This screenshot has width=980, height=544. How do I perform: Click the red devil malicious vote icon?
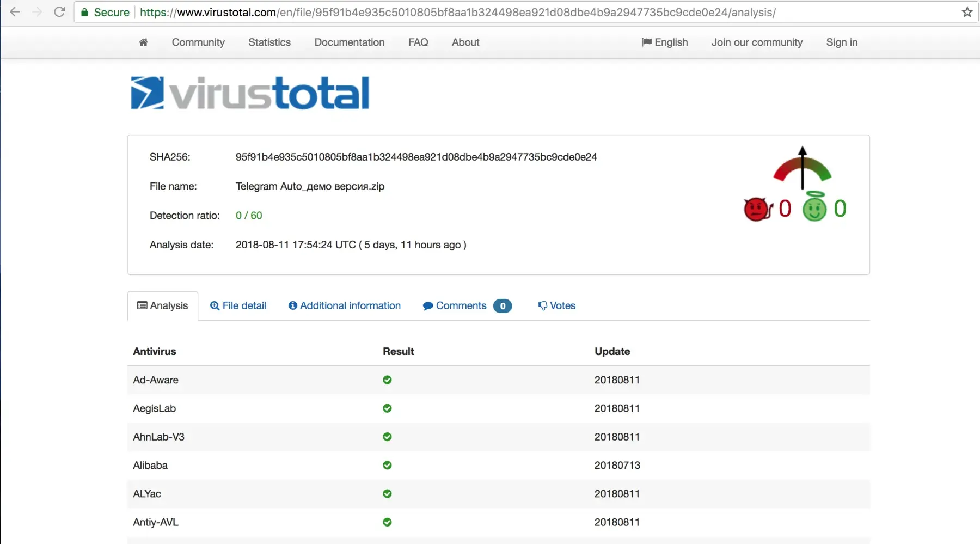click(757, 209)
